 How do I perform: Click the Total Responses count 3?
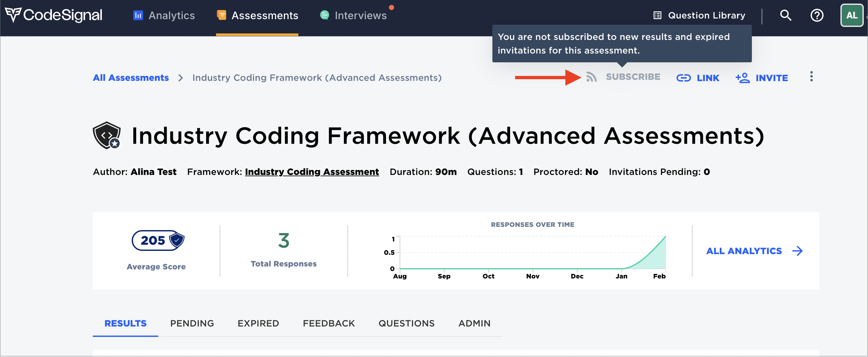[x=284, y=241]
